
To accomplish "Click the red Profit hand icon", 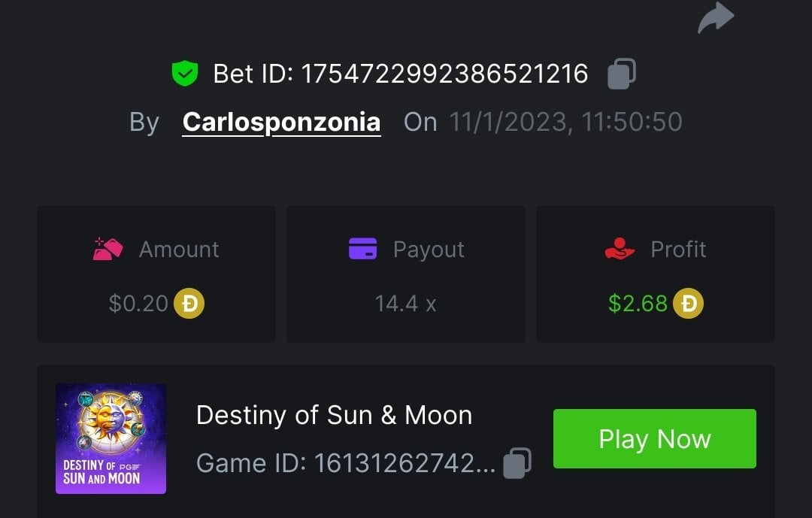I will click(x=620, y=249).
